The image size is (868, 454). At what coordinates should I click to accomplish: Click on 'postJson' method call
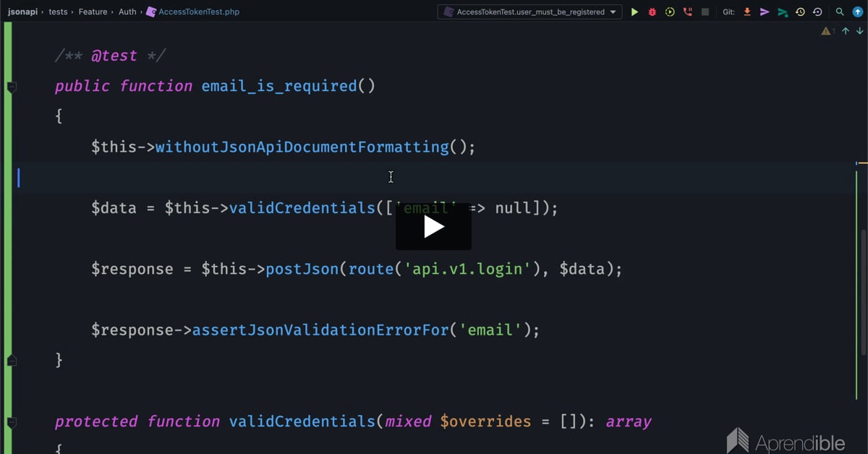(302, 269)
